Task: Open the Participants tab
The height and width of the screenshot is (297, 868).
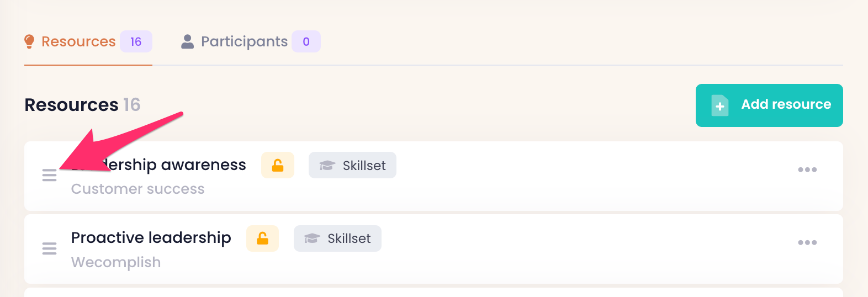Action: [244, 41]
